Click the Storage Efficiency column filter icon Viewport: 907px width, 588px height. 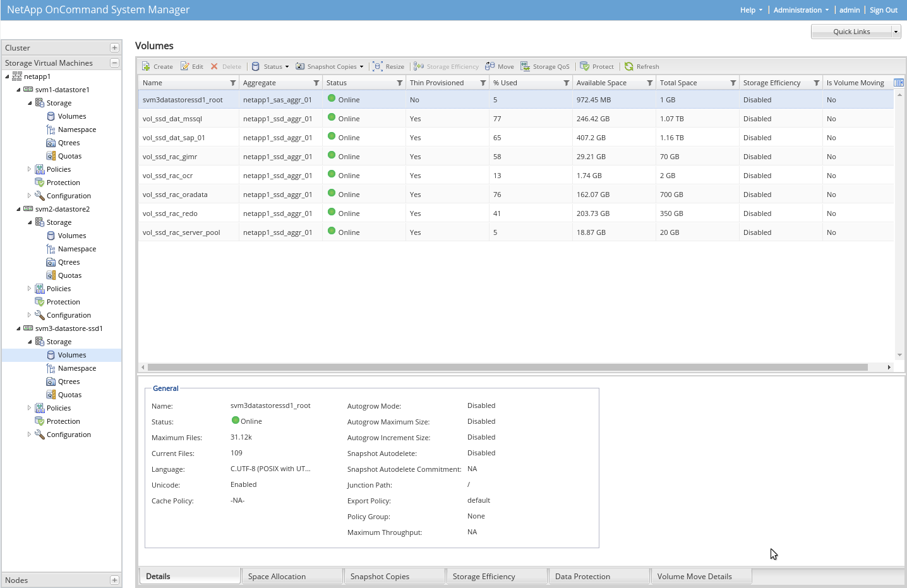817,83
